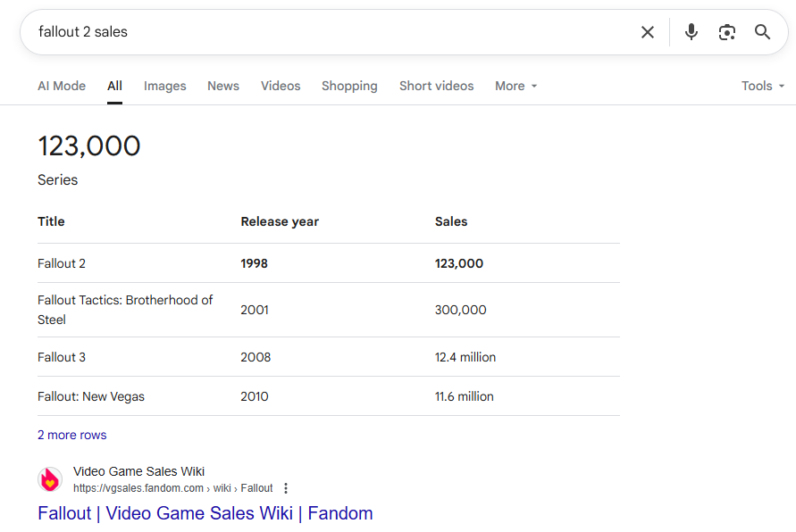The width and height of the screenshot is (796, 532).
Task: Start voice search with microphone icon
Action: [691, 32]
